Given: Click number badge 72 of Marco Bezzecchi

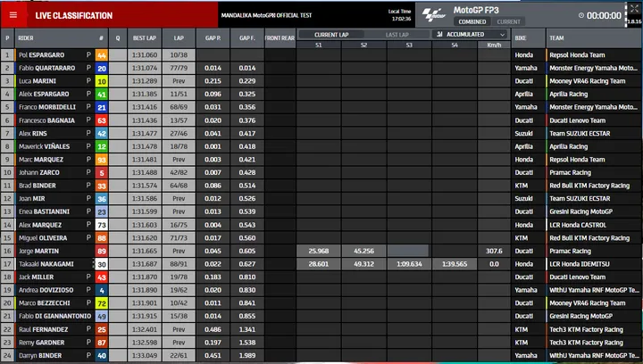Looking at the screenshot, I should pyautogui.click(x=101, y=303).
